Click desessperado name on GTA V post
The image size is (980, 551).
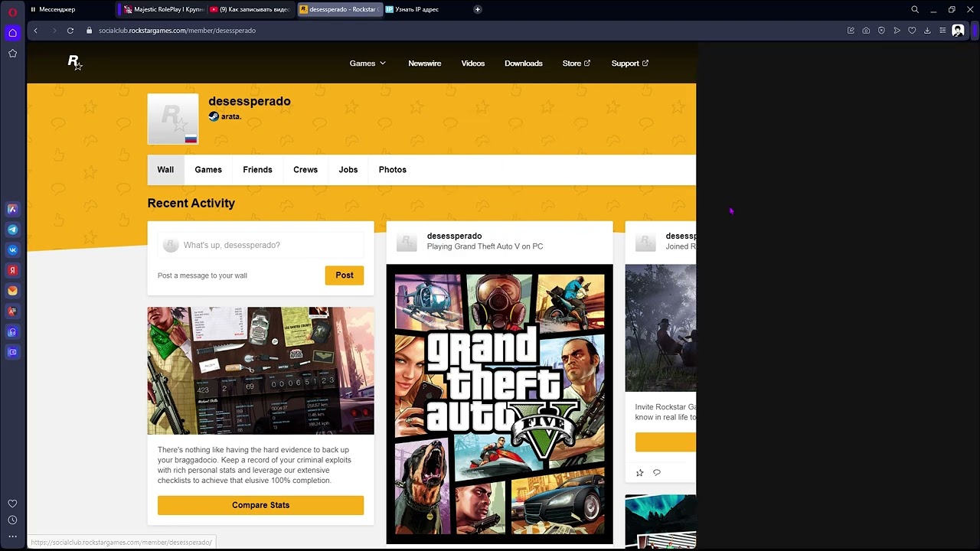(x=455, y=236)
